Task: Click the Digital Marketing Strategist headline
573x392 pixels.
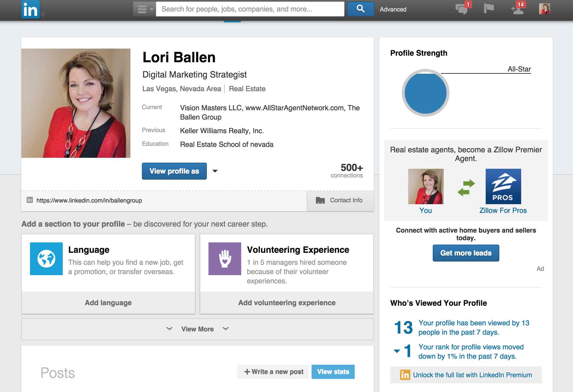Action: point(195,75)
